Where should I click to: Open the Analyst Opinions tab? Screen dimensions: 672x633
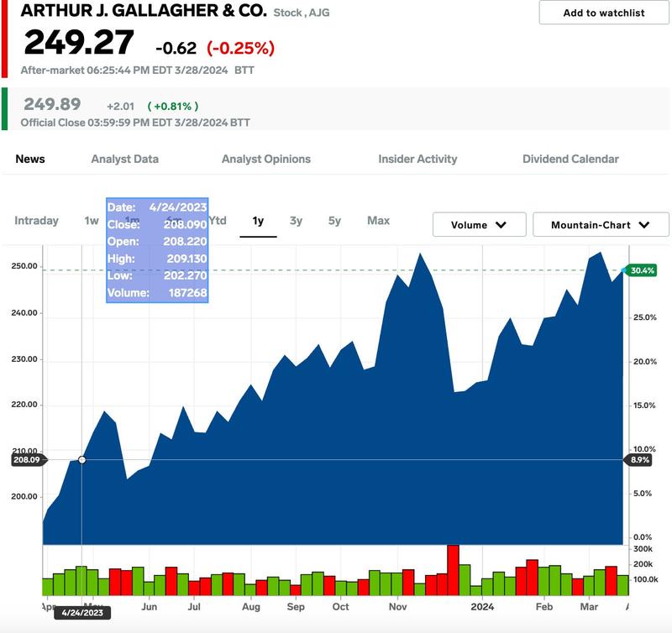266,159
